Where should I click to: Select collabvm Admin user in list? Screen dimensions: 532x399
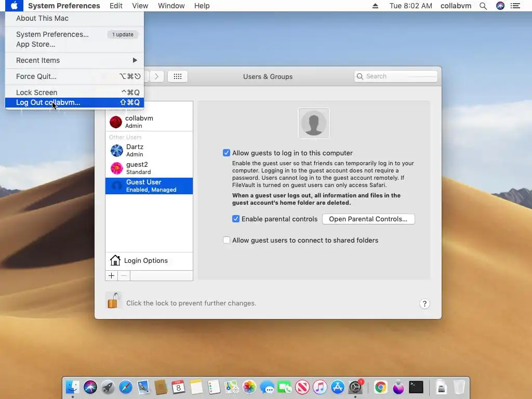point(149,122)
